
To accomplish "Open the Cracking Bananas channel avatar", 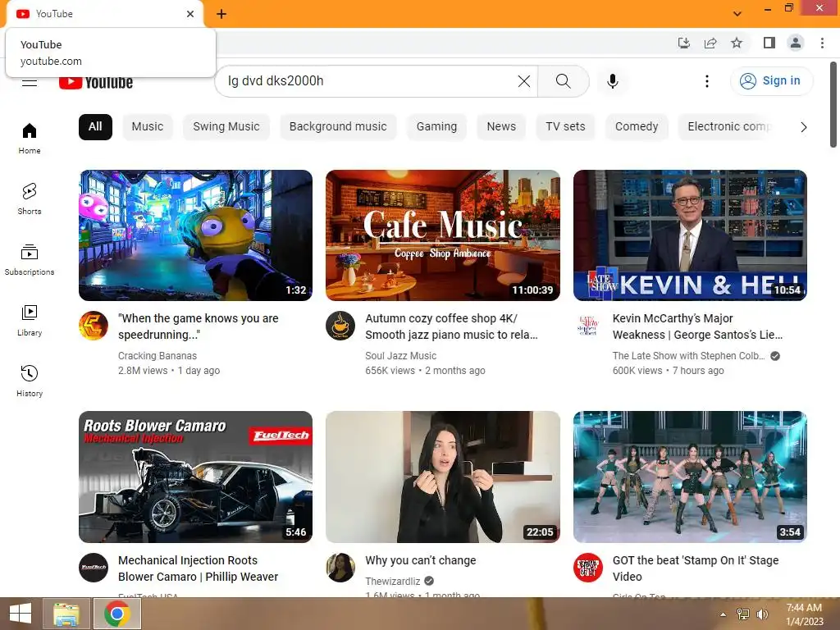I will [x=94, y=326].
